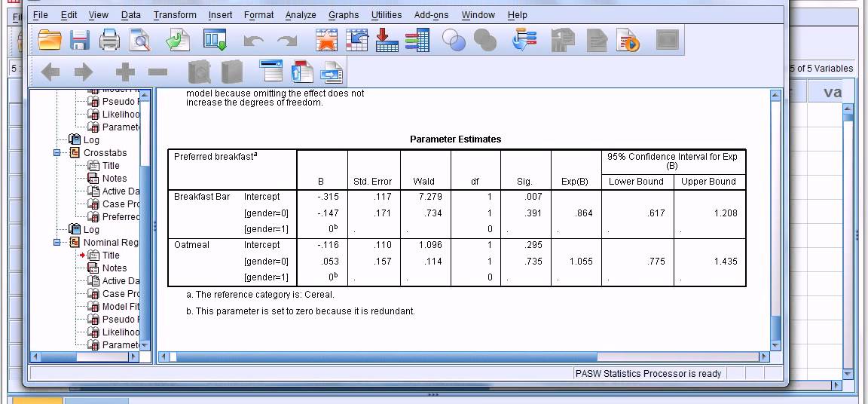Click the Insert Text icon
868x404 pixels.
pyautogui.click(x=332, y=72)
